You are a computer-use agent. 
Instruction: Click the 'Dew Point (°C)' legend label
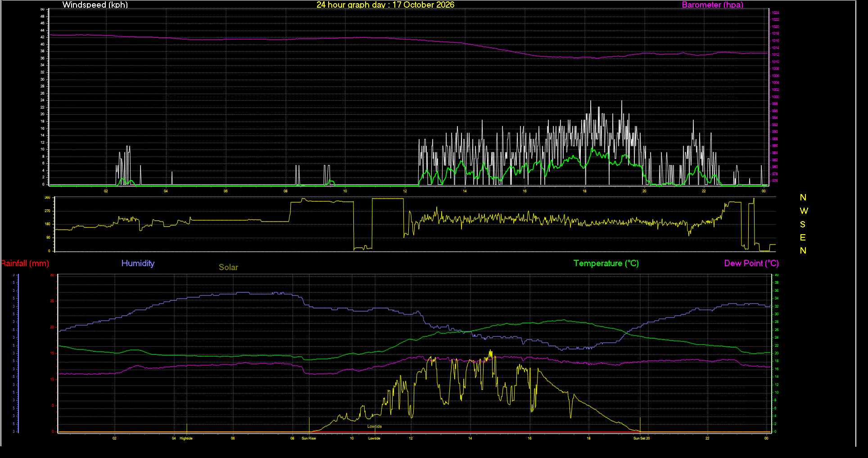point(751,263)
